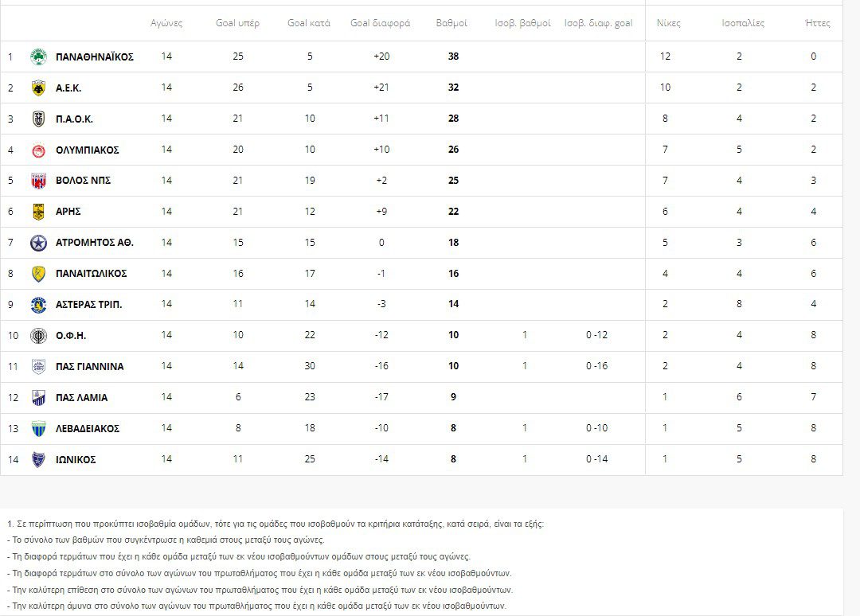Click the Asteras Tripolis logo

pos(38,305)
